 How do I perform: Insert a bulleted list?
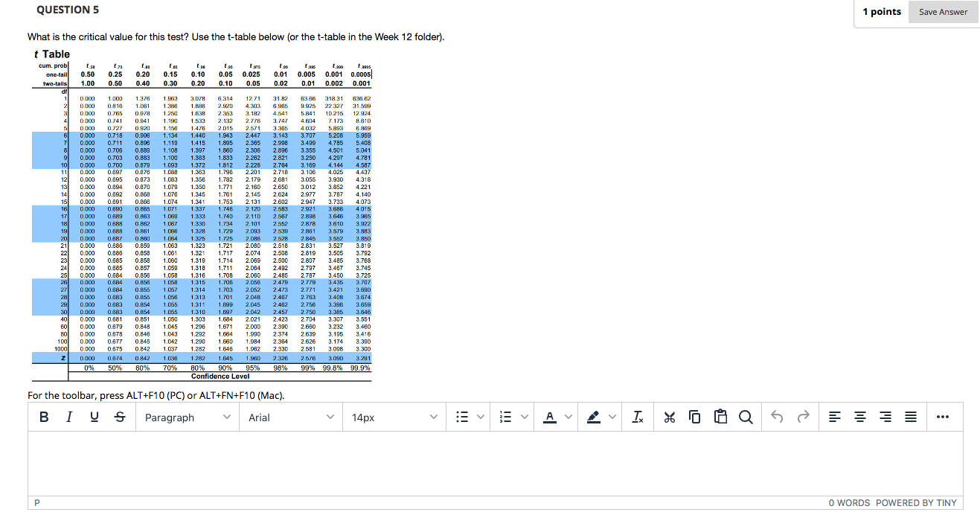[x=461, y=418]
